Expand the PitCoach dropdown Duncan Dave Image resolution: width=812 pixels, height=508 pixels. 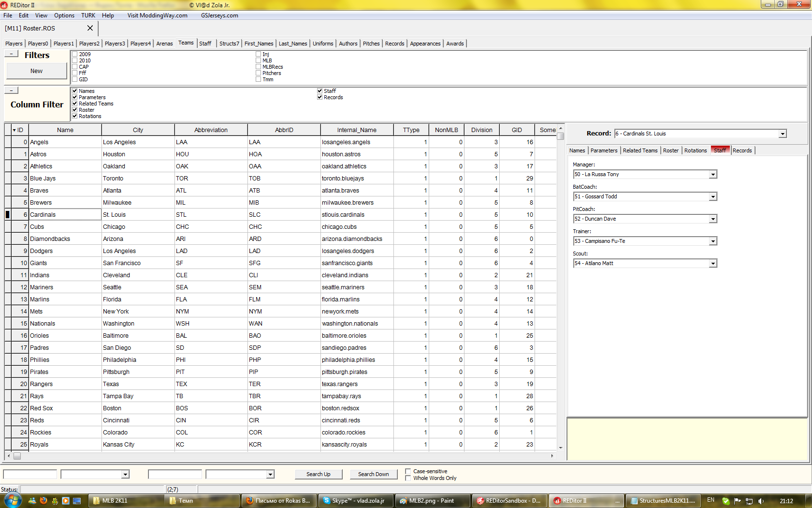[713, 219]
